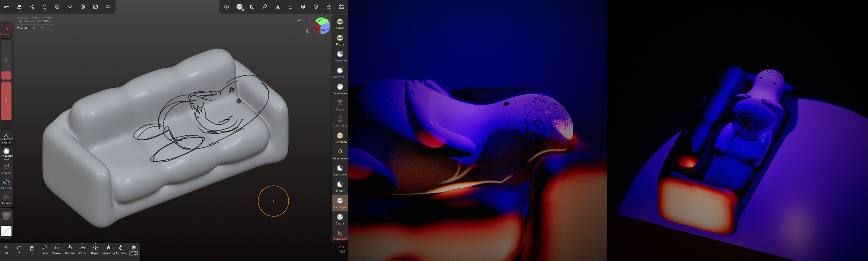Select the Маска tool in right panel

click(340, 105)
